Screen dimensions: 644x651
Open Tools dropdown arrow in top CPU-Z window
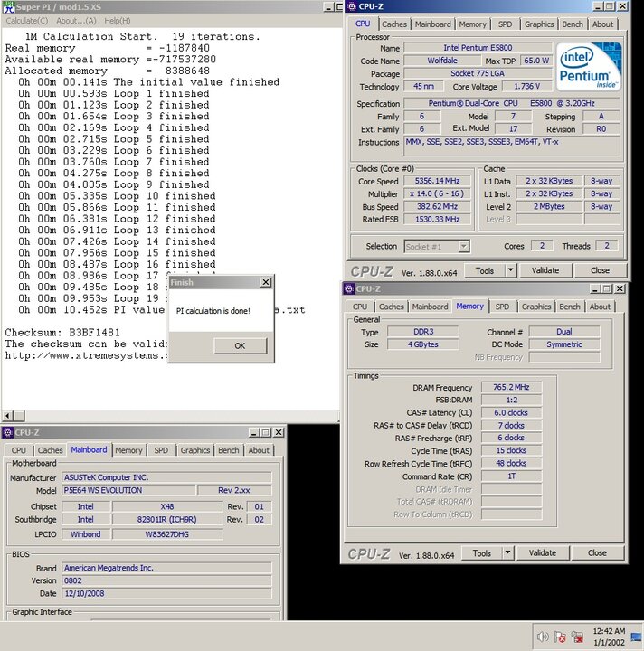point(511,270)
